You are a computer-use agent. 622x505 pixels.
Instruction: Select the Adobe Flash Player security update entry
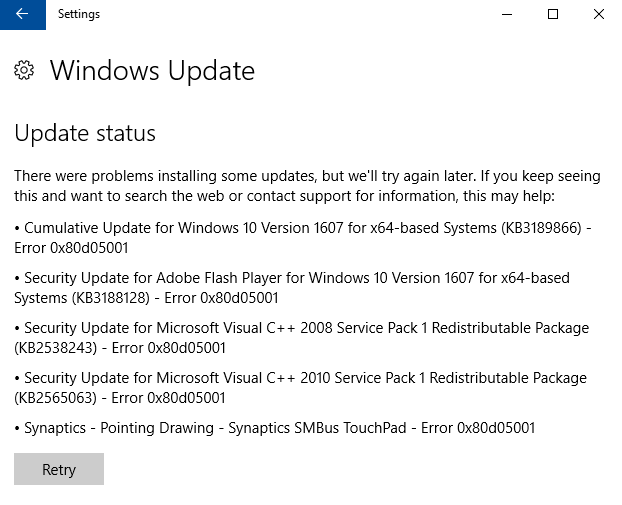pos(292,288)
